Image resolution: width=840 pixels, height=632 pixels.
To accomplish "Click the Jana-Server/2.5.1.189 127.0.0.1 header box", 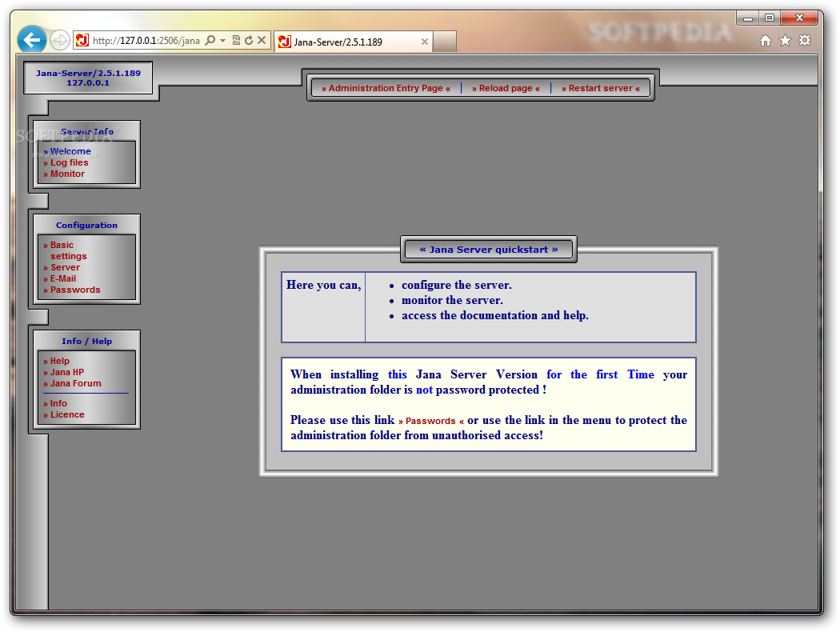I will pos(88,78).
